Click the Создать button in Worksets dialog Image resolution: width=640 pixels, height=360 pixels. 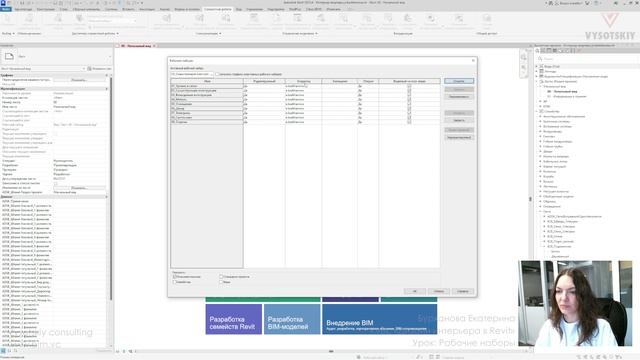pyautogui.click(x=459, y=81)
